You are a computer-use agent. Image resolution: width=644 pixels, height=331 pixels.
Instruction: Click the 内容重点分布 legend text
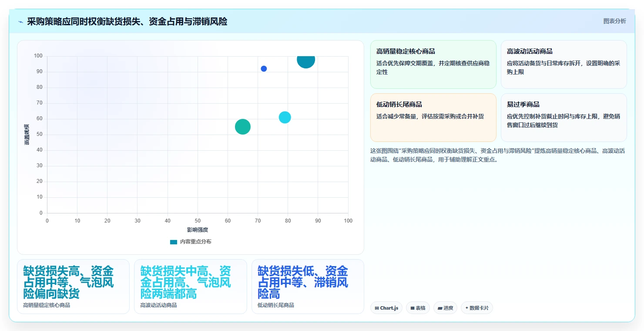(196, 242)
